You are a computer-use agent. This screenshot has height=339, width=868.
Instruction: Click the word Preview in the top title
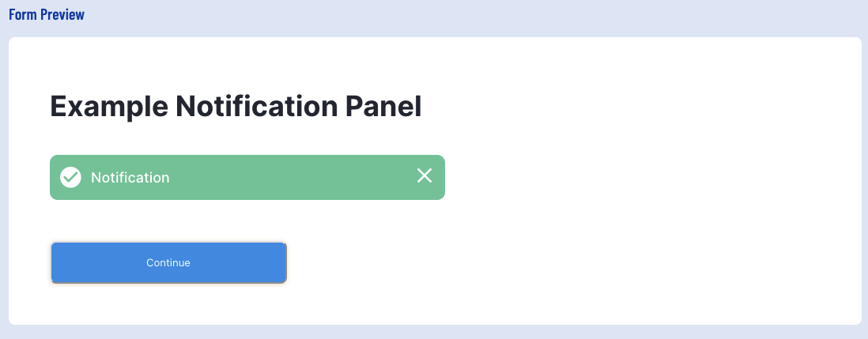[63, 15]
